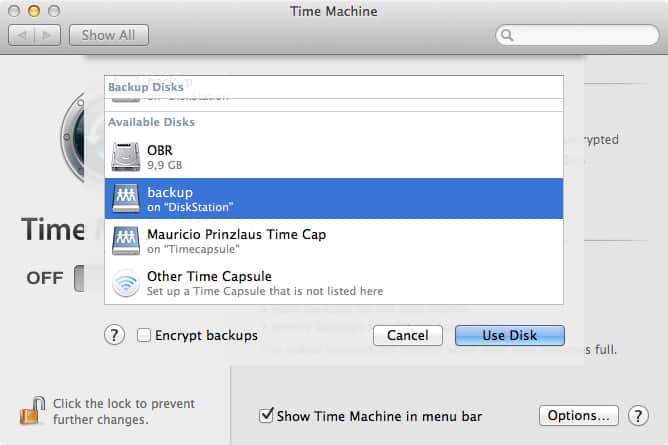Go forward with the right arrow button
The height and width of the screenshot is (445, 668).
click(x=47, y=35)
